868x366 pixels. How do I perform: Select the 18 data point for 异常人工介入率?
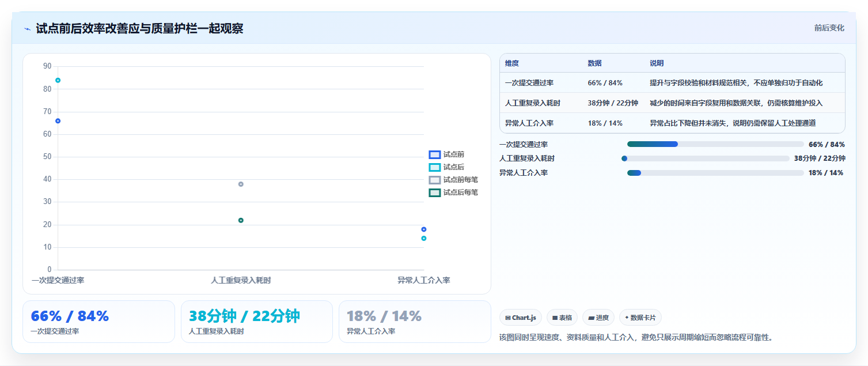(x=423, y=229)
